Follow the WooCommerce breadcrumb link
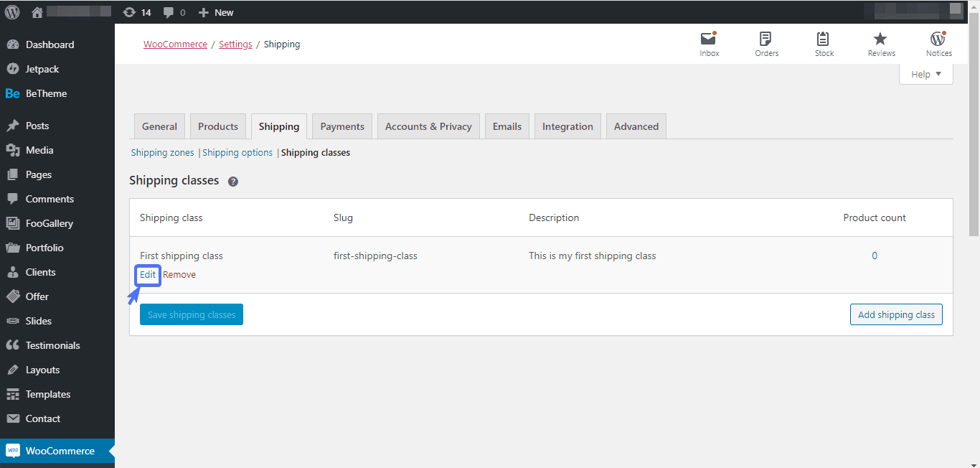 click(175, 44)
